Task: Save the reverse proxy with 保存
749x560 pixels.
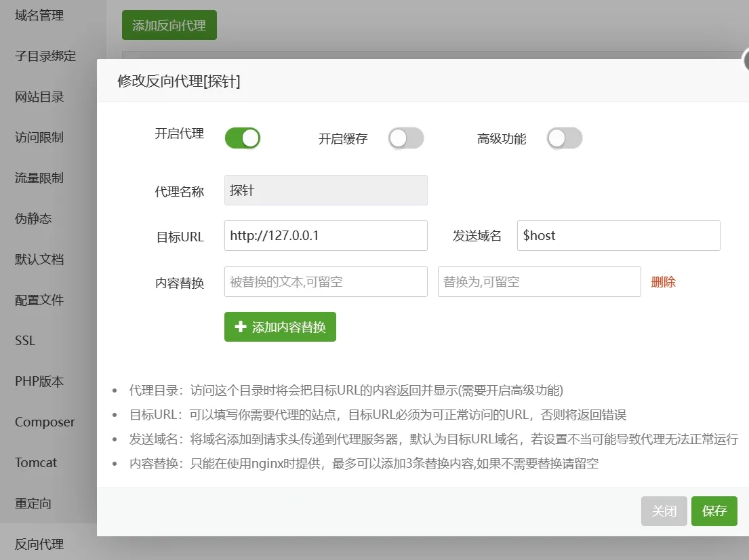Action: click(714, 511)
